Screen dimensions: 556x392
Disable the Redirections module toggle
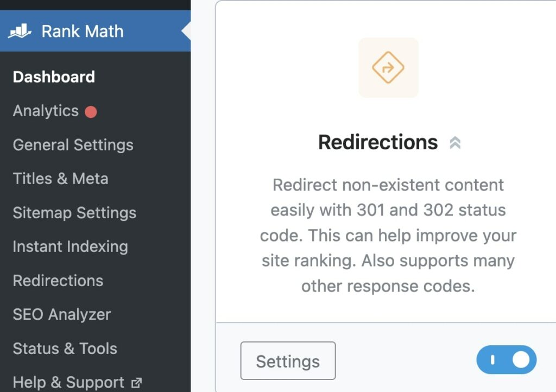(506, 360)
